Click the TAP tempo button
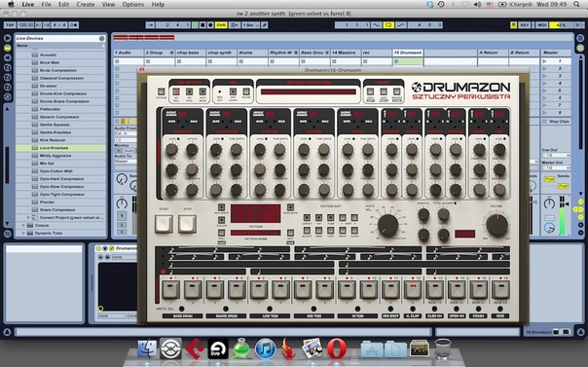Screen dimensions: 588x367 [x=10, y=25]
